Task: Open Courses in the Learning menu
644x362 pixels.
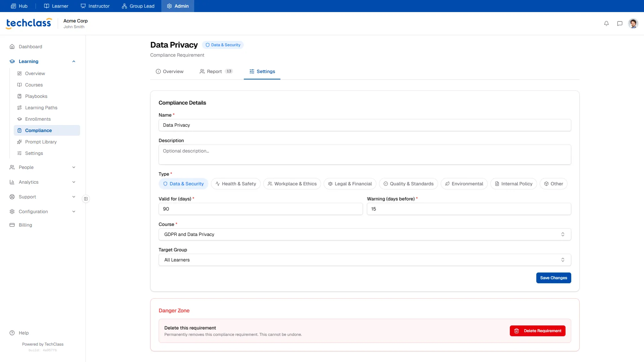Action: (x=47, y=85)
